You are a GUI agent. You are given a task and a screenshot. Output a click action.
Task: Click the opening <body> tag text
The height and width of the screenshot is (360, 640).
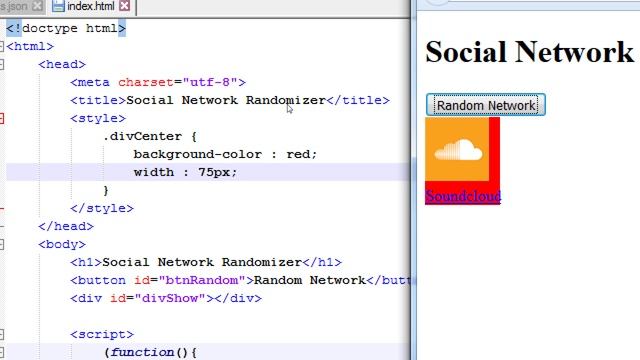(62, 244)
